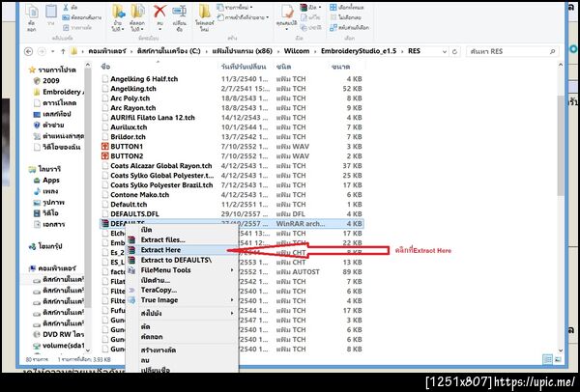The width and height of the screenshot is (580, 392).
Task: Open the Easy access dropdown in ribbon
Action: click(243, 17)
